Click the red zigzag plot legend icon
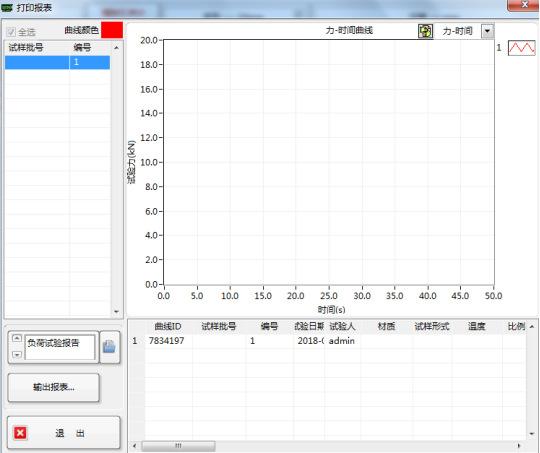The height and width of the screenshot is (453, 540). [x=522, y=48]
